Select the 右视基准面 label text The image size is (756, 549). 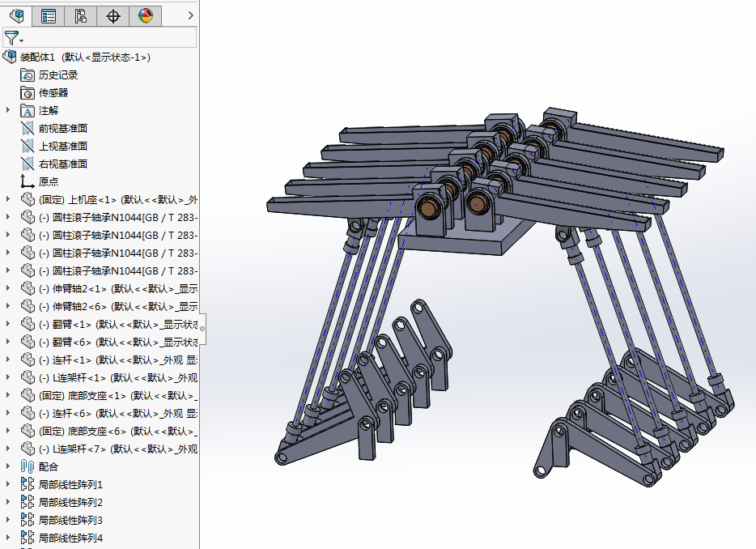63,164
